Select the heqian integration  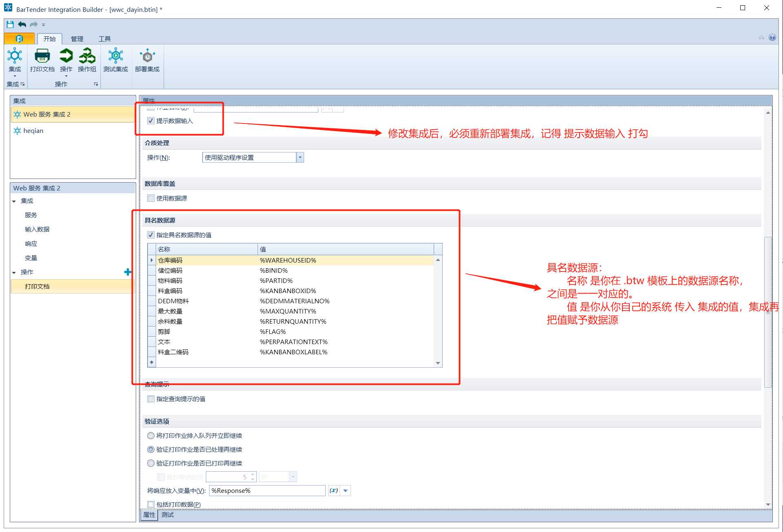tap(73, 130)
